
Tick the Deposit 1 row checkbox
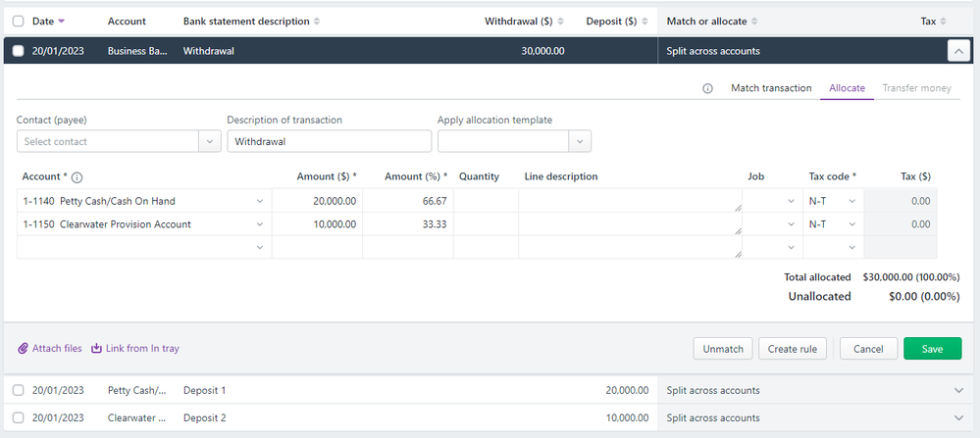pos(18,390)
